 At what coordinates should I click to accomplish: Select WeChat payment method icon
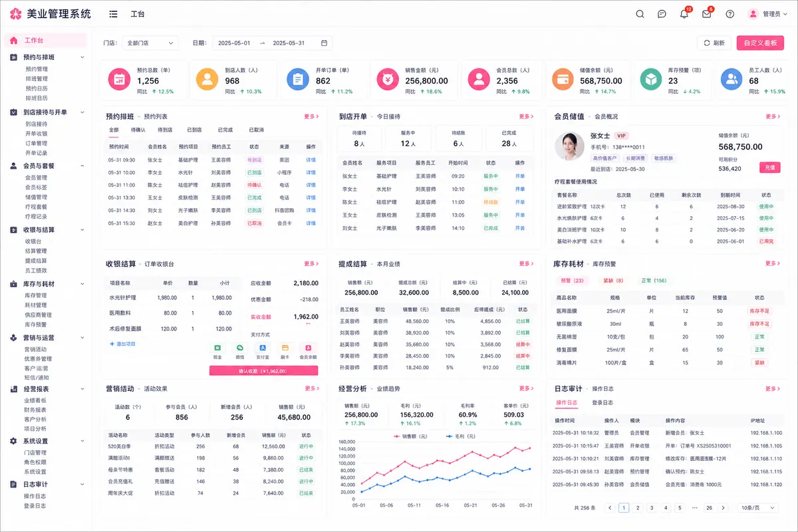point(239,348)
